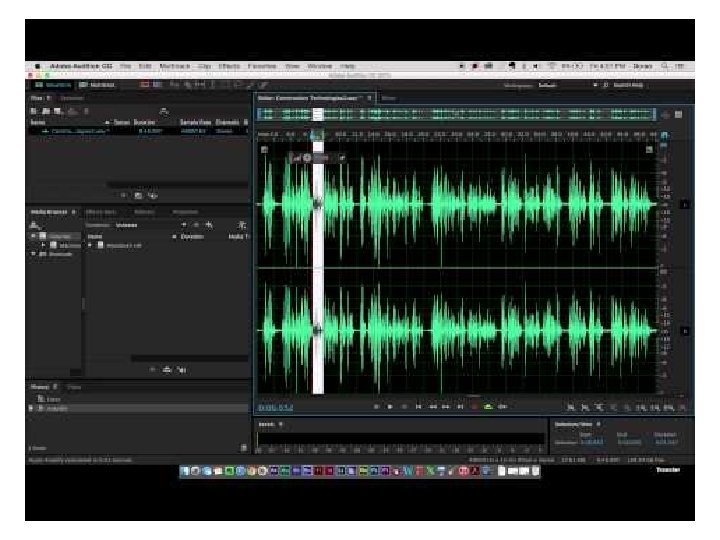Image resolution: width=720 pixels, height=540 pixels.
Task: Toggle the green Loop Playback button
Action: pyautogui.click(x=488, y=406)
